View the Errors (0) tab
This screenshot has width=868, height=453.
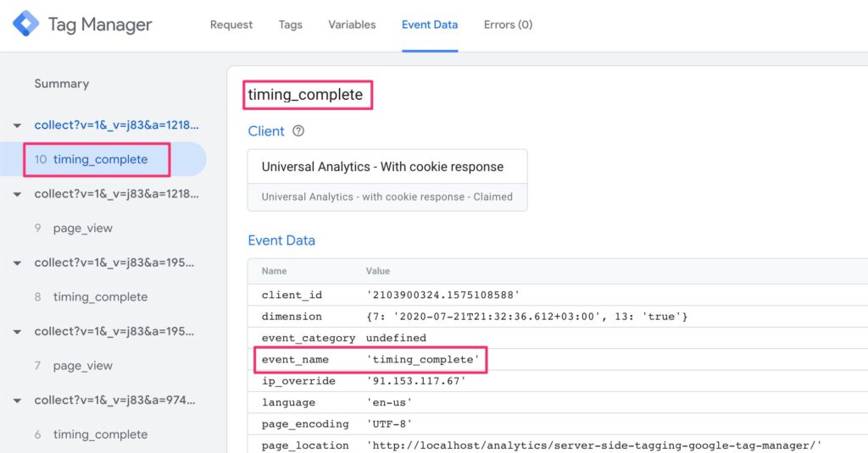coord(508,25)
